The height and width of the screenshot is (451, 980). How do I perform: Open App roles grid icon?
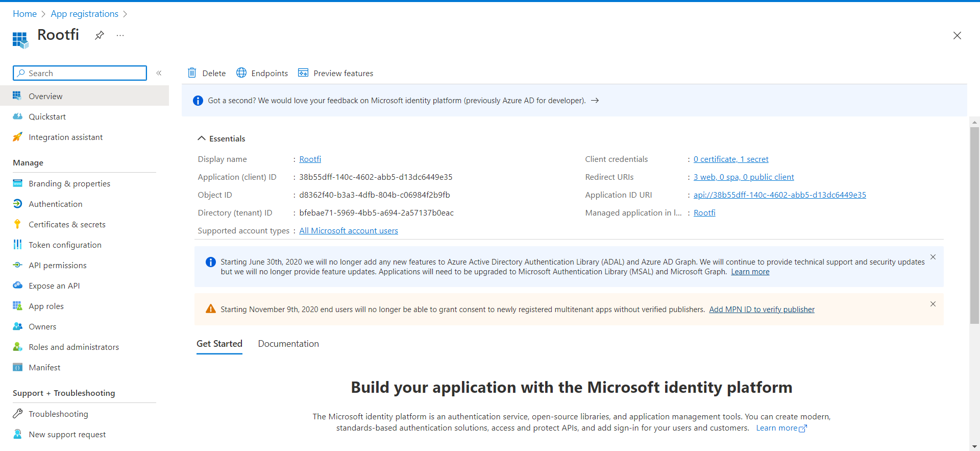coord(17,306)
